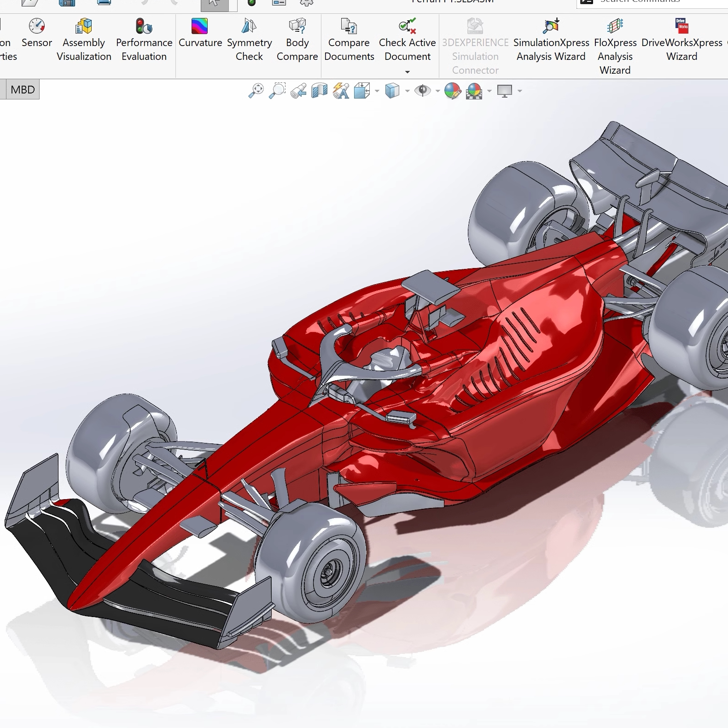728x728 pixels.
Task: Open View Settings monitor icon
Action: click(505, 91)
